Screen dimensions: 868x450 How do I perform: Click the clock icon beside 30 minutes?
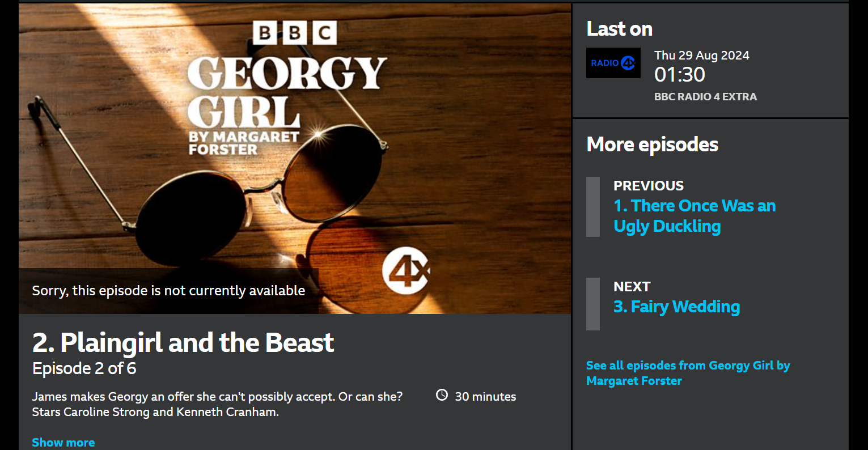442,395
